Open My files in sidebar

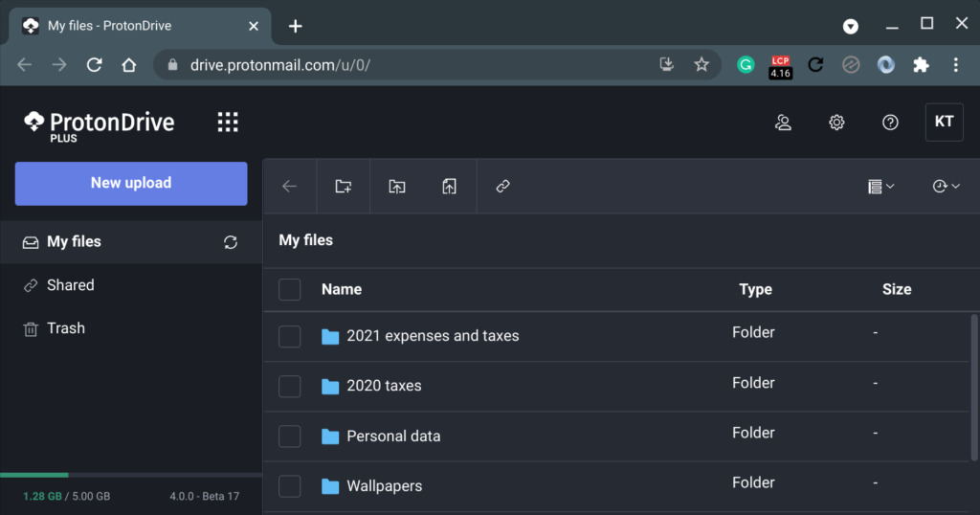[74, 242]
